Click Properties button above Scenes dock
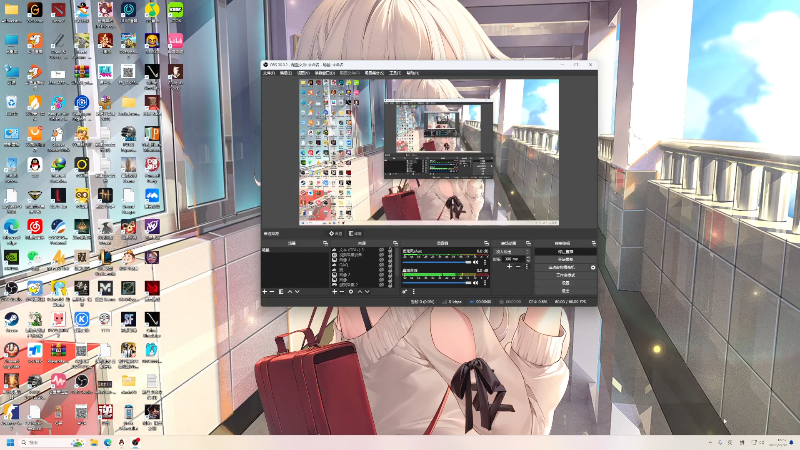800x450 pixels. (x=335, y=234)
